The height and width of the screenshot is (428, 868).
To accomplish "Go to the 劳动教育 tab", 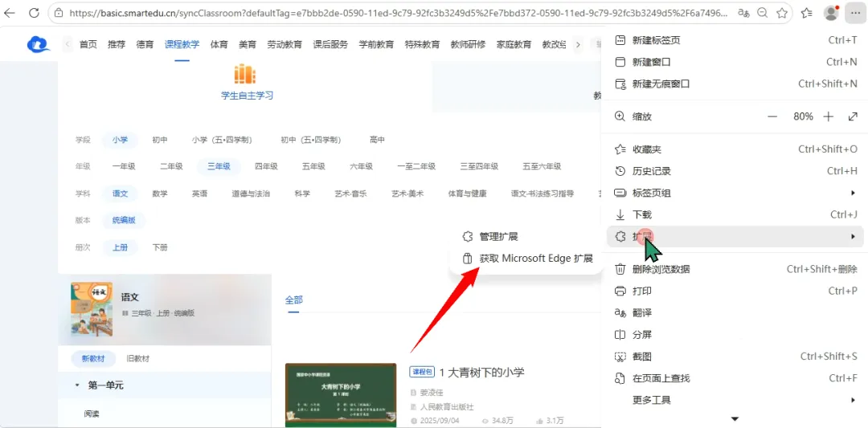I will tap(285, 44).
